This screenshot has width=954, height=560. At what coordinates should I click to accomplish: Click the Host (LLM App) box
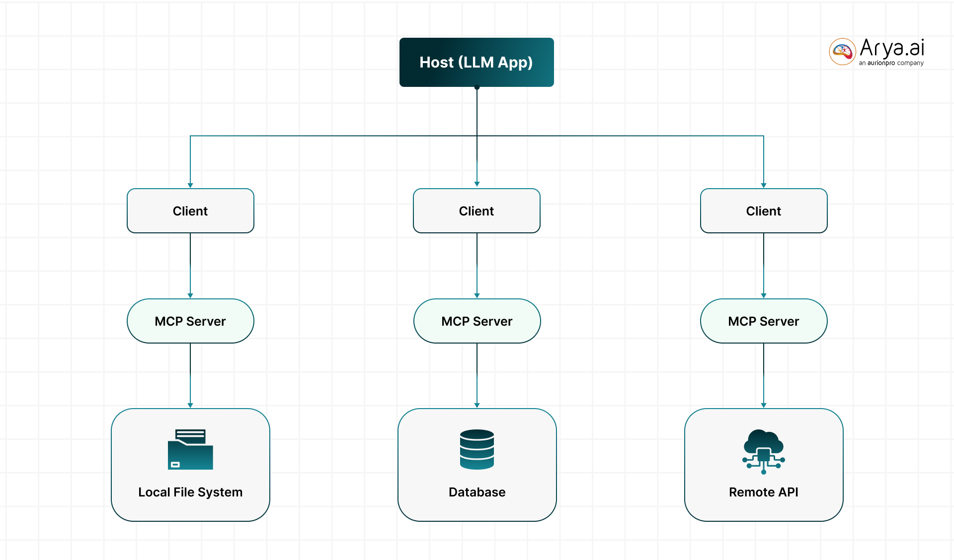pyautogui.click(x=476, y=62)
